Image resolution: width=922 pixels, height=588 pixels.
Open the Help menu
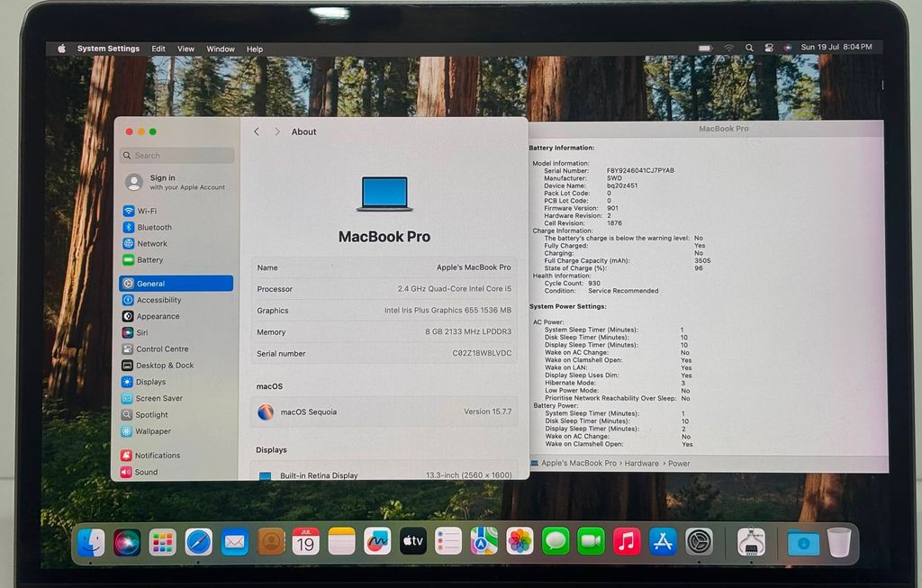pyautogui.click(x=255, y=49)
